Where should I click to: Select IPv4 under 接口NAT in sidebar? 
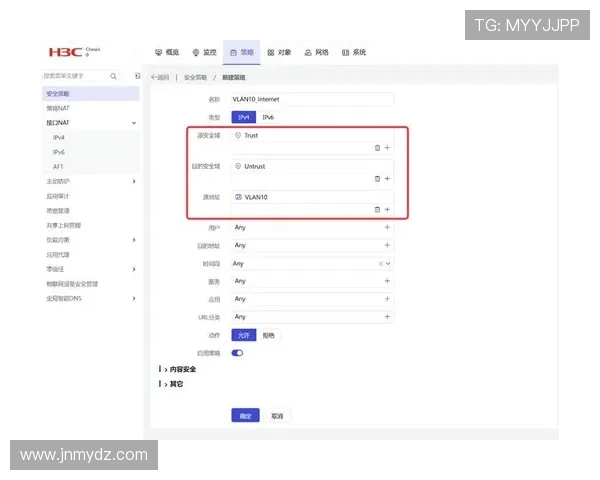(x=59, y=137)
